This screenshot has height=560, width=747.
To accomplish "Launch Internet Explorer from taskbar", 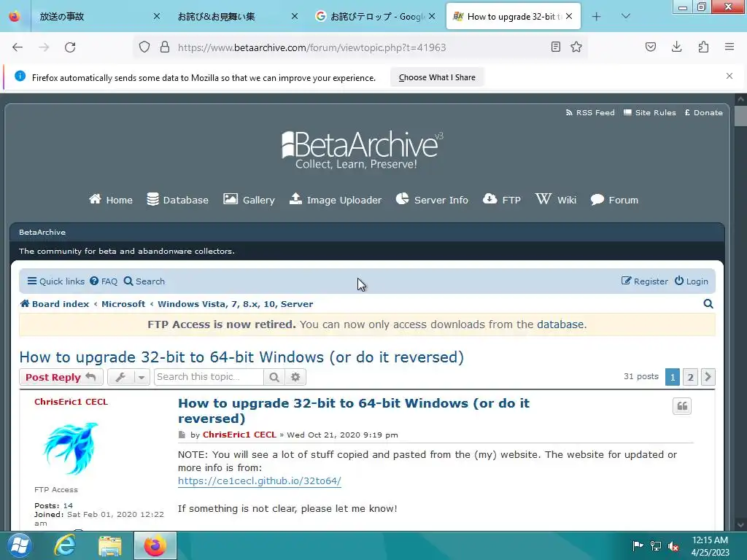I will (64, 545).
